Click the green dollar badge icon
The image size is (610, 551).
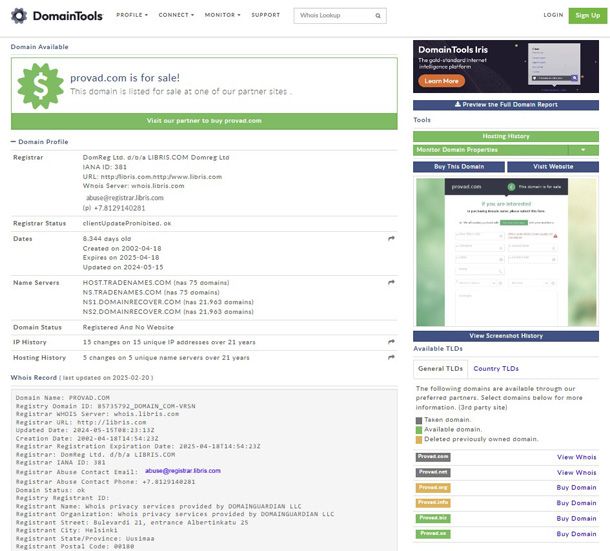(x=41, y=86)
